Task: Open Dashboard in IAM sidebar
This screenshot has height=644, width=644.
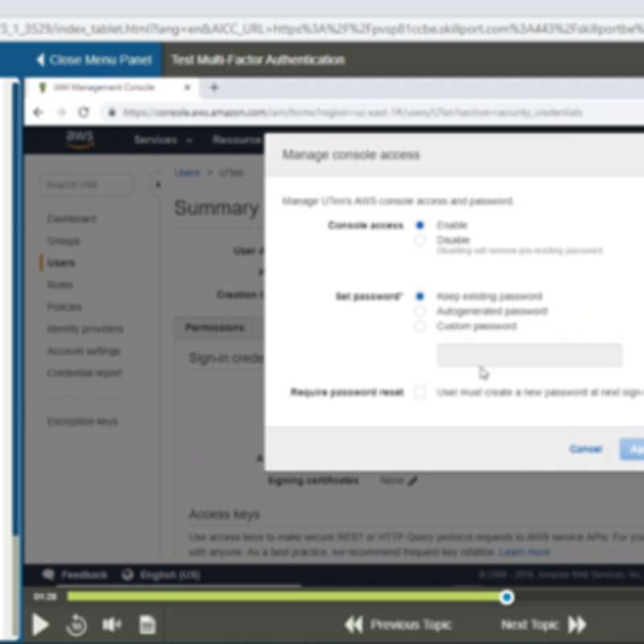Action: (72, 218)
